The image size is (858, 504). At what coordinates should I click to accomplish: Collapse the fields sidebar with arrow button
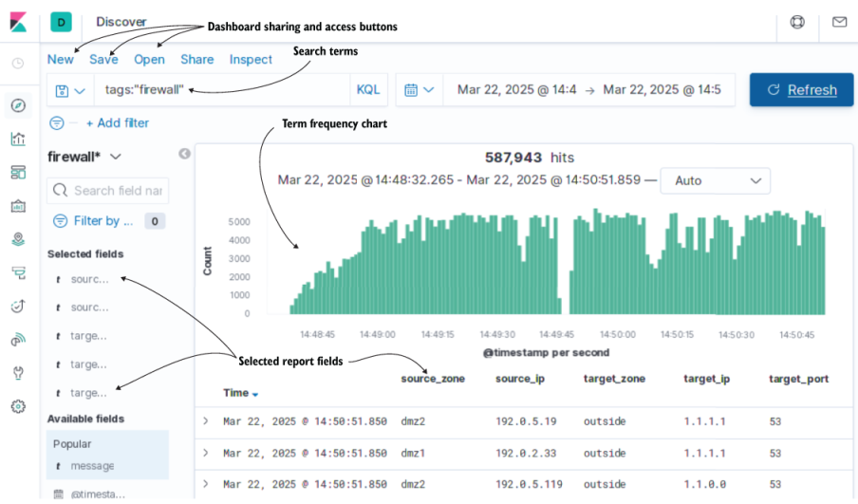click(x=184, y=154)
